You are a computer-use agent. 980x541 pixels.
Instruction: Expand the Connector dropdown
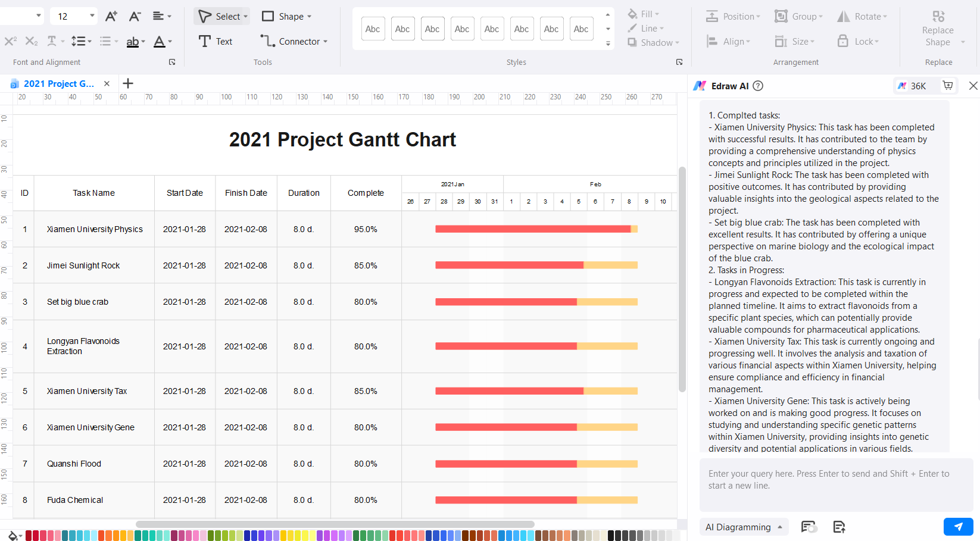(325, 42)
